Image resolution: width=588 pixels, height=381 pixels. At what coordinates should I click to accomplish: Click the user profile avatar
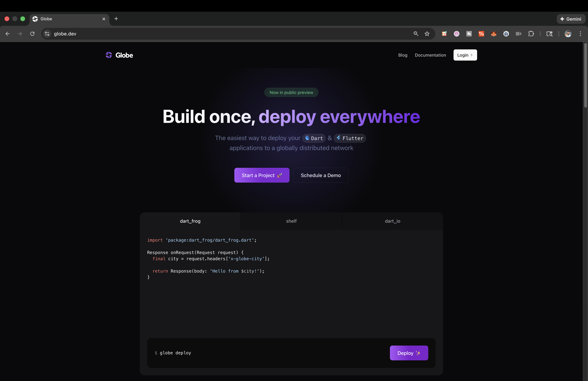(568, 34)
